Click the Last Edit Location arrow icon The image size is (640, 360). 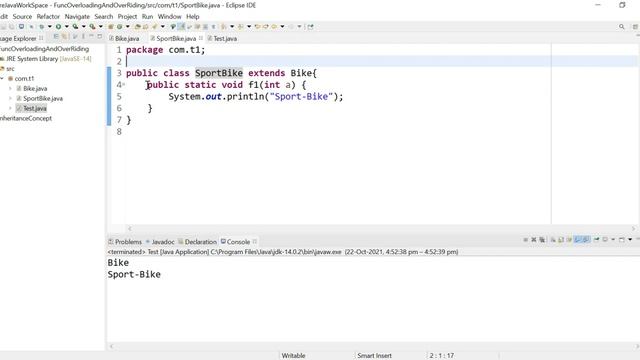257,27
